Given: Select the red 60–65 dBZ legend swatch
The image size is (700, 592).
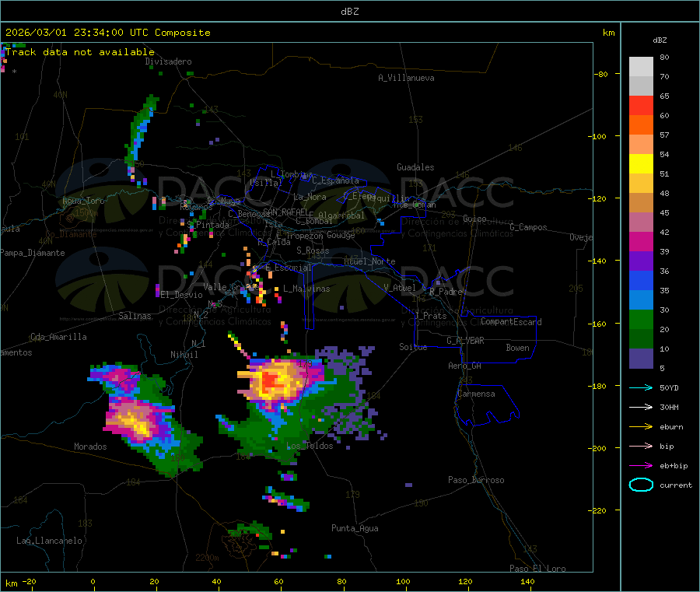Looking at the screenshot, I should [641, 105].
